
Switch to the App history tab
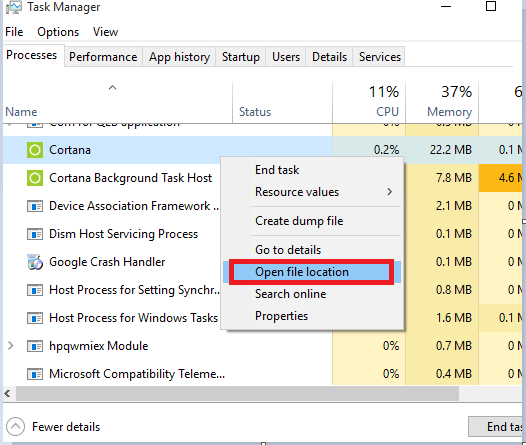(179, 57)
